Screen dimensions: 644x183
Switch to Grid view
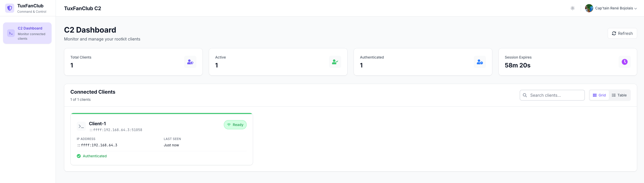click(599, 95)
